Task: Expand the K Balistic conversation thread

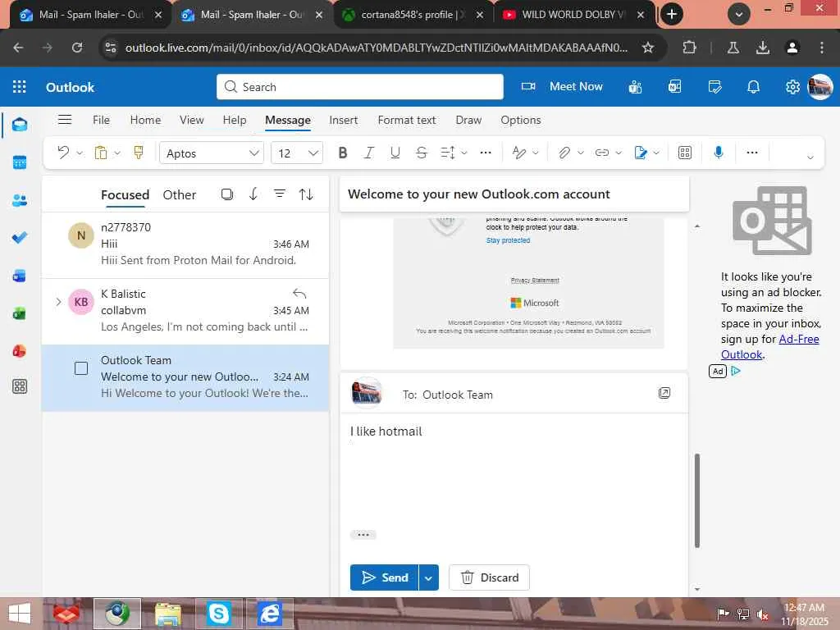Action: 58,302
